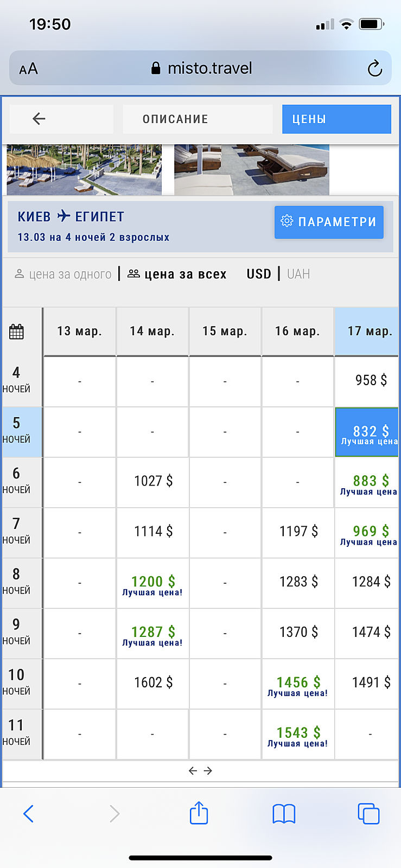Reload the page with Safari refresh icon
The width and height of the screenshot is (401, 868).
(374, 69)
